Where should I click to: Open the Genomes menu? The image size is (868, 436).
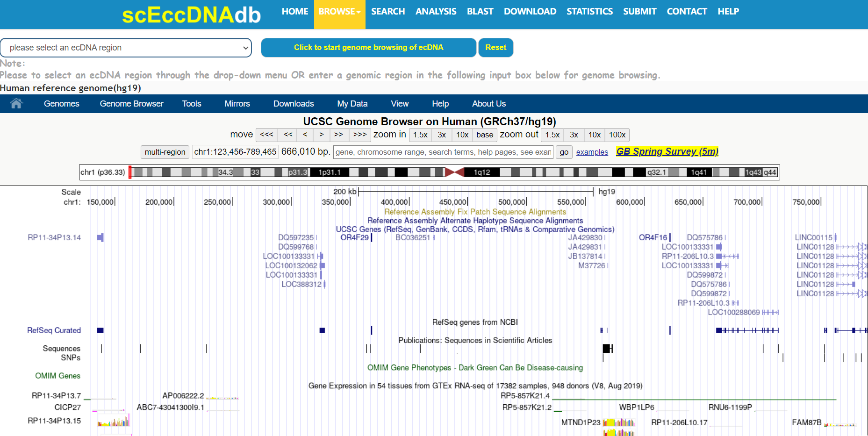[x=62, y=104]
